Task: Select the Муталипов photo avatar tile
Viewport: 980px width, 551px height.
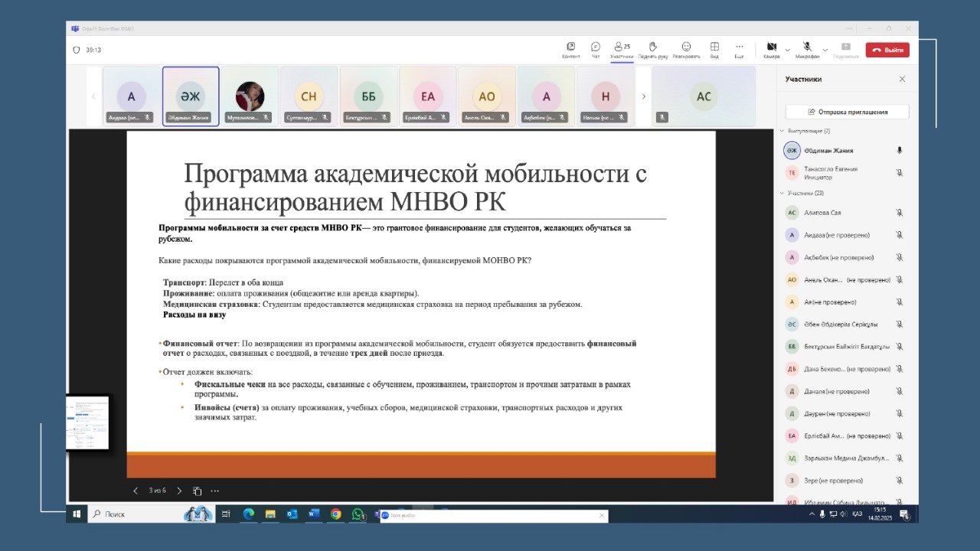Action: click(250, 96)
